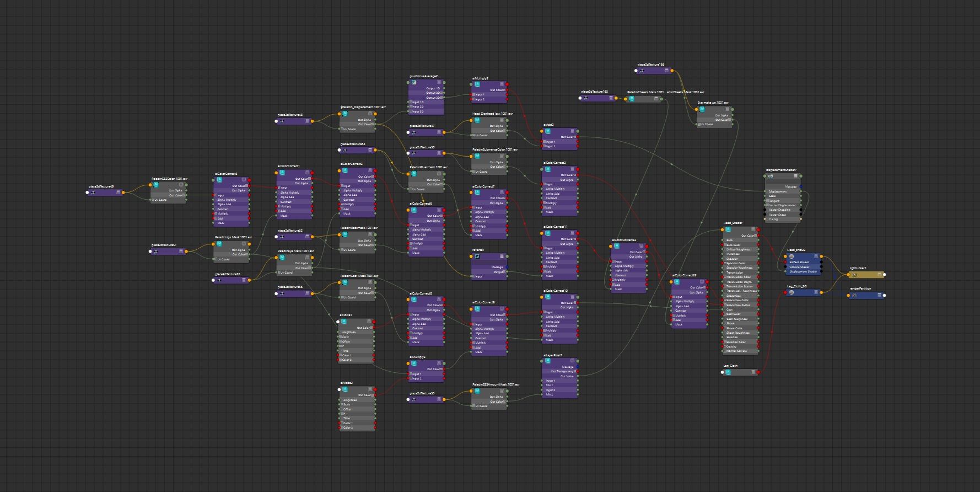
Task: Select the aiColorCorrect10 node icon
Action: point(548,297)
